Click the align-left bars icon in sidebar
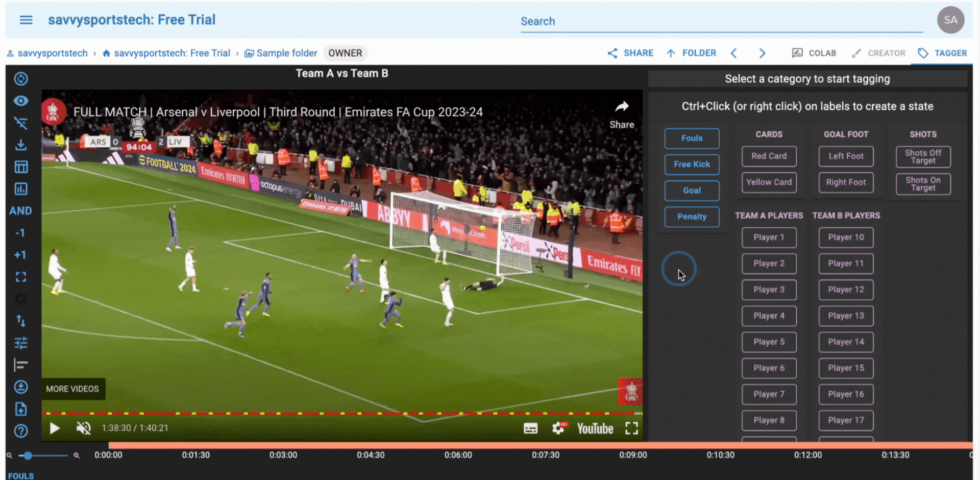The height and width of the screenshot is (480, 980). pyautogui.click(x=21, y=365)
